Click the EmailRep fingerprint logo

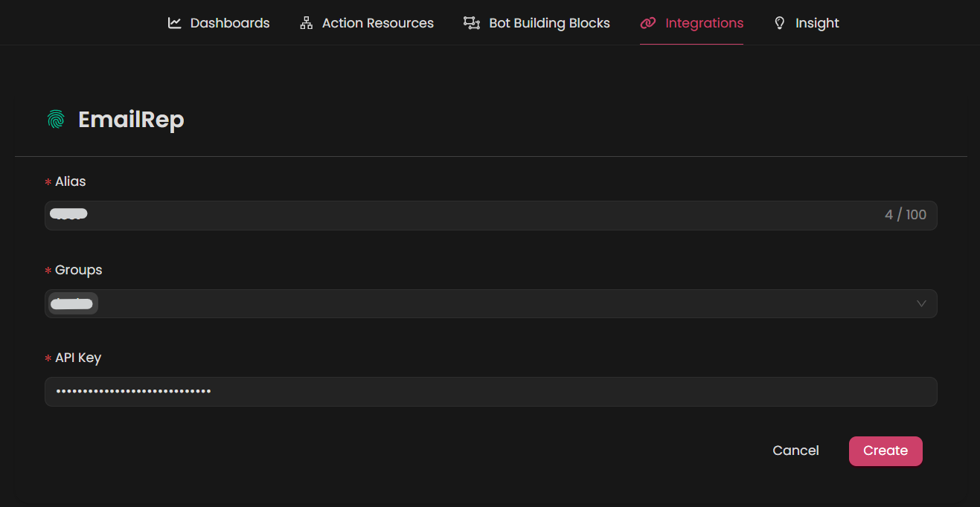(56, 120)
